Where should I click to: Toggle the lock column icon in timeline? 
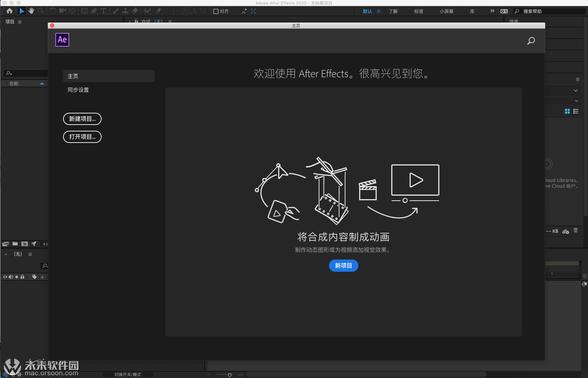click(22, 277)
